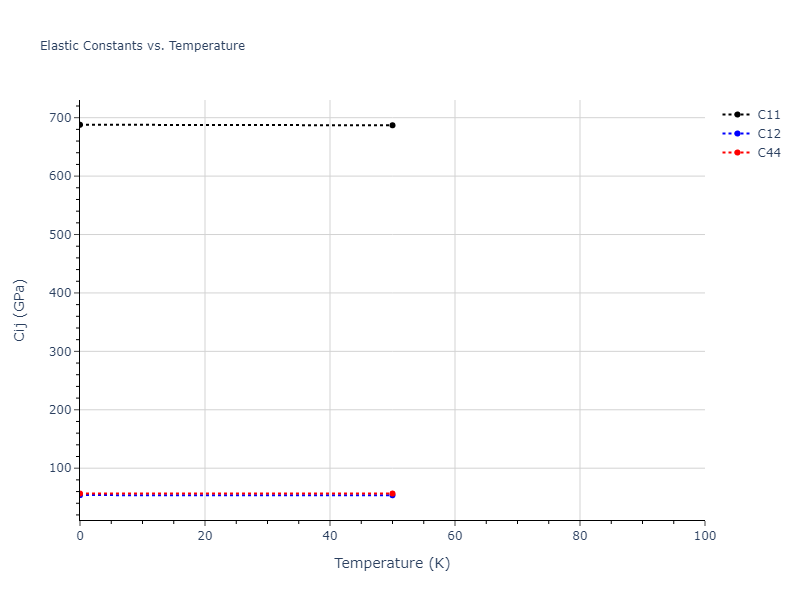
Task: Click the black C11 data point at 0 K
Action: 80,125
